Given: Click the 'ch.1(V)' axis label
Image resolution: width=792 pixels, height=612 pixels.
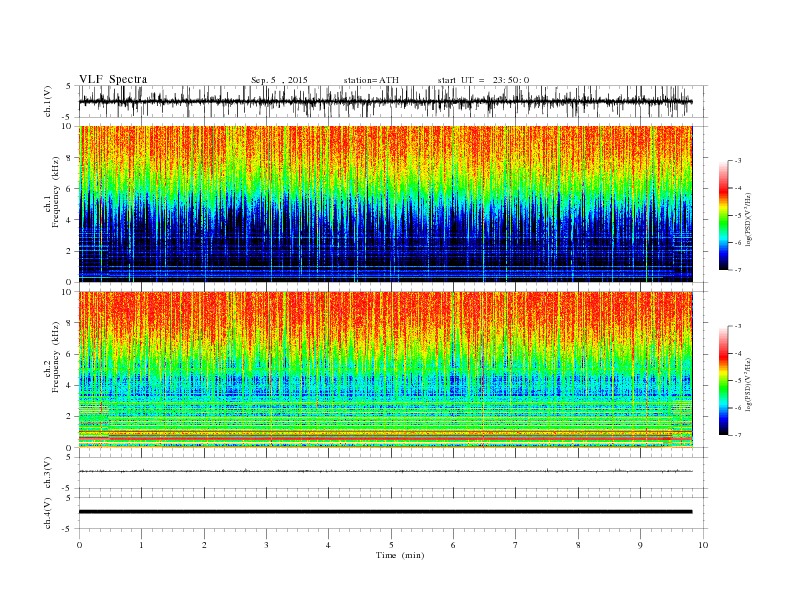Looking at the screenshot, I should [x=48, y=102].
